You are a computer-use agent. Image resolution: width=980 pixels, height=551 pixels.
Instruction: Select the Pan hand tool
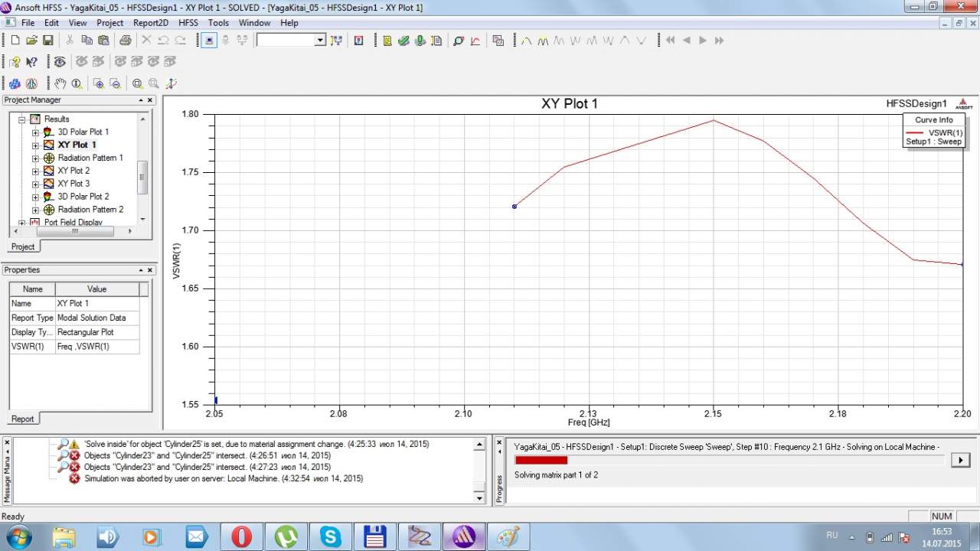click(x=60, y=83)
